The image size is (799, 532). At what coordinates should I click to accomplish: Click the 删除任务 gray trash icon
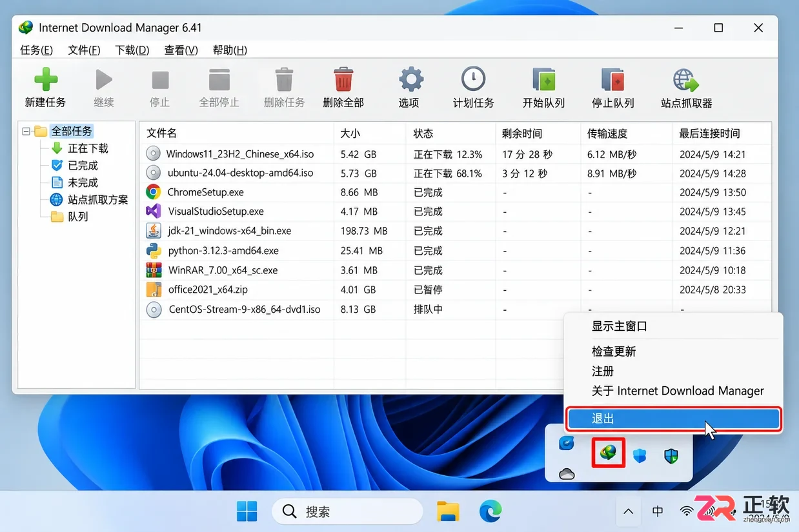coord(284,79)
